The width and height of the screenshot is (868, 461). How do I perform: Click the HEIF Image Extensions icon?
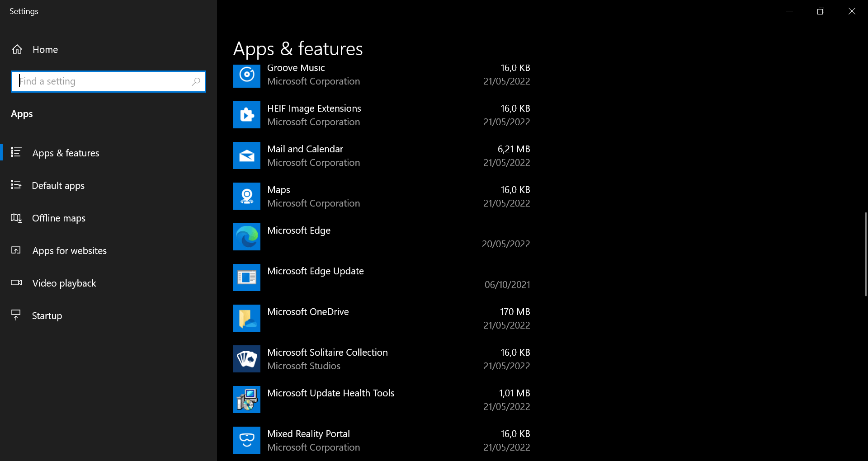(247, 115)
